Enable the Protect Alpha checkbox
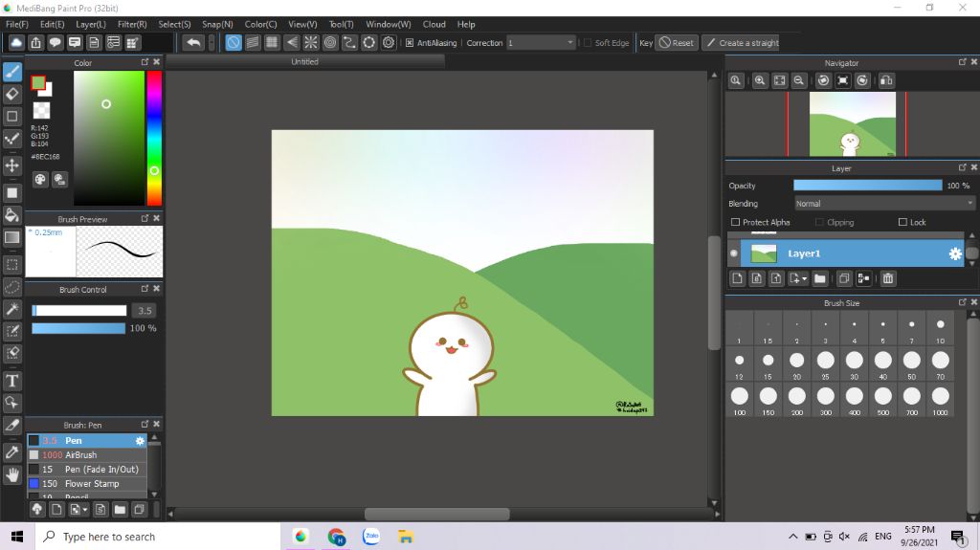 (735, 222)
